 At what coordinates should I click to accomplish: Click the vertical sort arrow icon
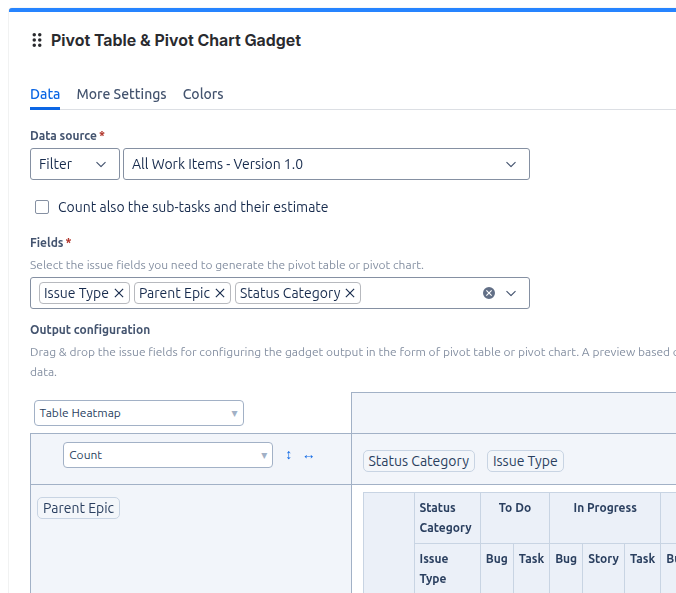[x=289, y=455]
